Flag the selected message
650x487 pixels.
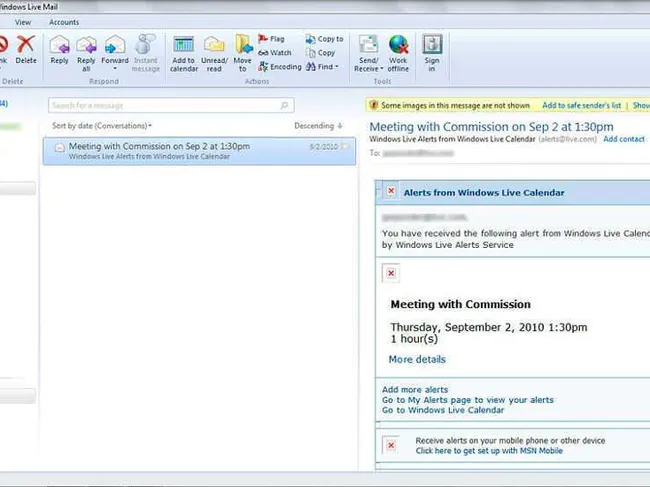click(271, 39)
